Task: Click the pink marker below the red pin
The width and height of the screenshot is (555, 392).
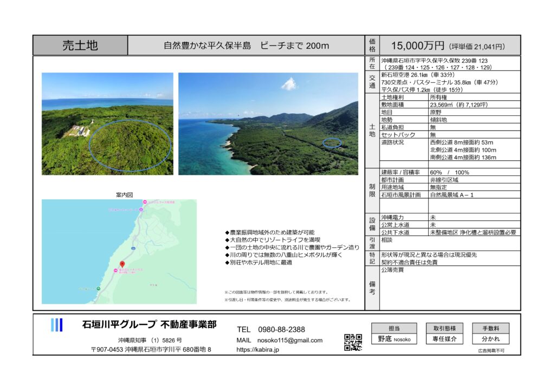Action: click(x=115, y=270)
